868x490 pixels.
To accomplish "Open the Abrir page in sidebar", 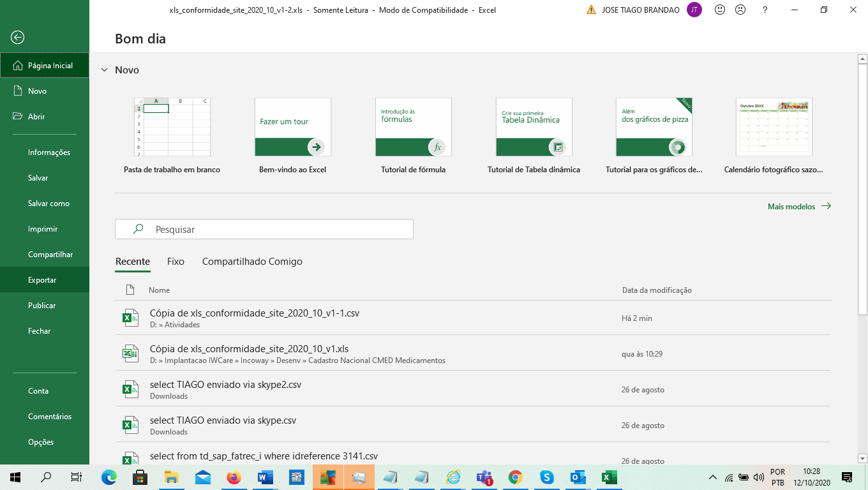I will coord(45,117).
